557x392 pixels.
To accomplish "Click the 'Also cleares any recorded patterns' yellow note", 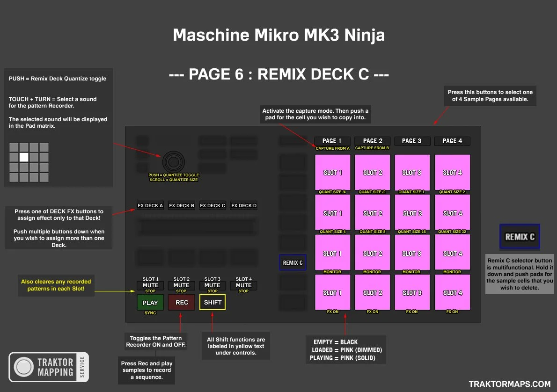I will [56, 285].
